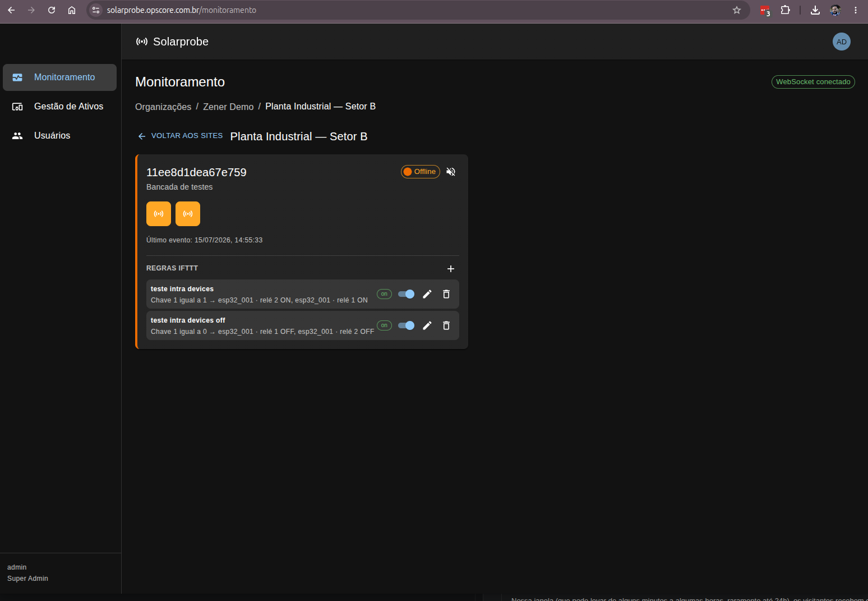Open the Monitoramento sidebar item
This screenshot has width=868, height=601.
59,77
